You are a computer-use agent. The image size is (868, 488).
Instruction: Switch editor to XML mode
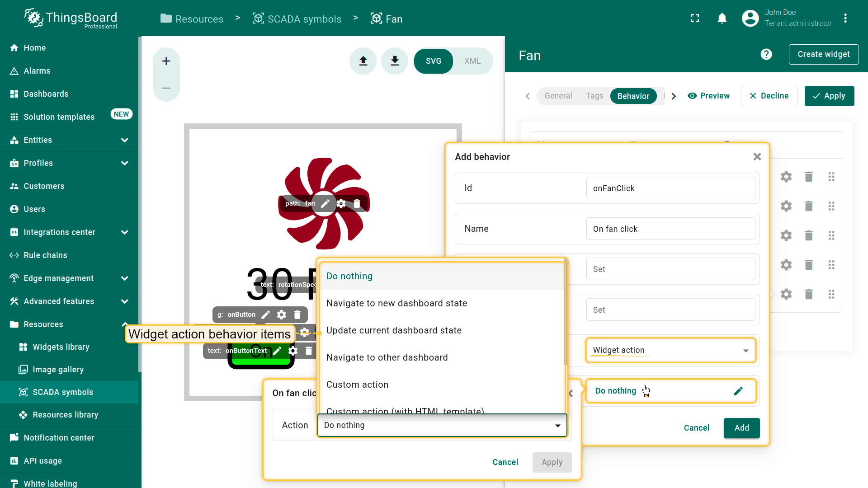pyautogui.click(x=472, y=61)
